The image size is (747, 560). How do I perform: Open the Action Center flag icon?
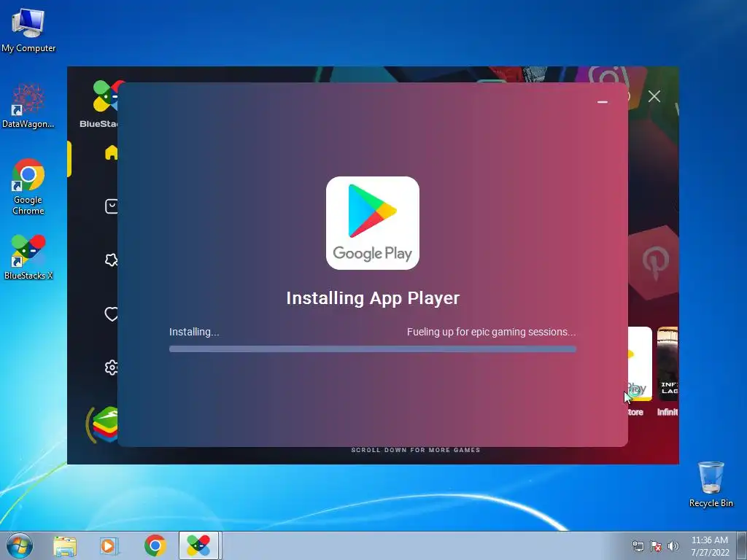[x=656, y=546]
